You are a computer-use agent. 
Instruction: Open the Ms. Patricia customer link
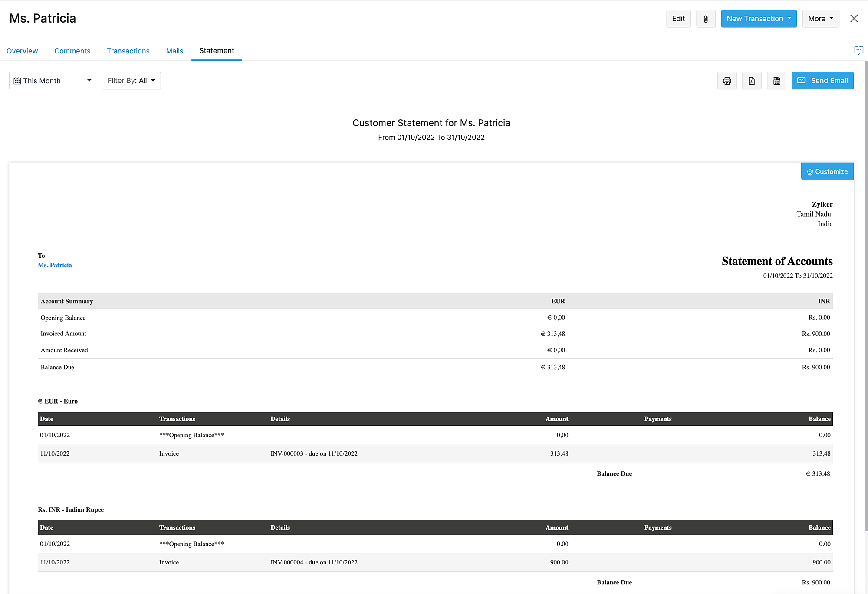(55, 265)
